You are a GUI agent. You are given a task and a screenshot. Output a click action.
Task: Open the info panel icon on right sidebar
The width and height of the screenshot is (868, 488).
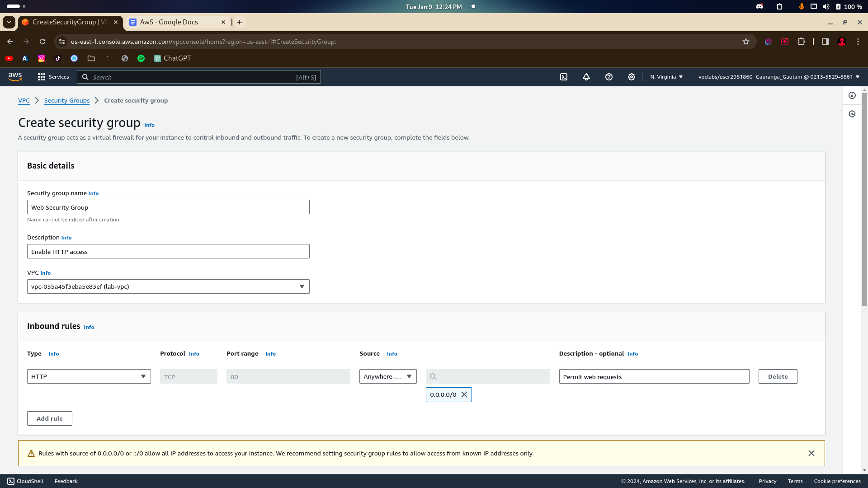point(852,95)
